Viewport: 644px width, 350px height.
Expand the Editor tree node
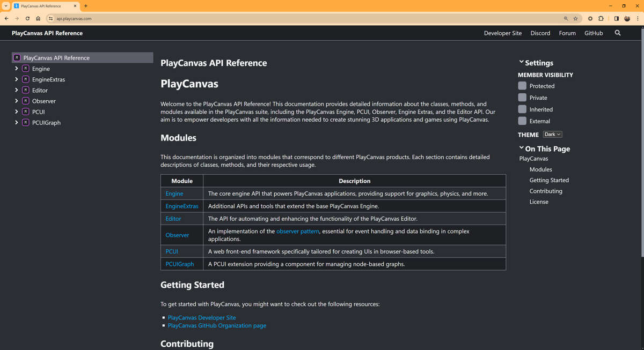click(x=17, y=90)
